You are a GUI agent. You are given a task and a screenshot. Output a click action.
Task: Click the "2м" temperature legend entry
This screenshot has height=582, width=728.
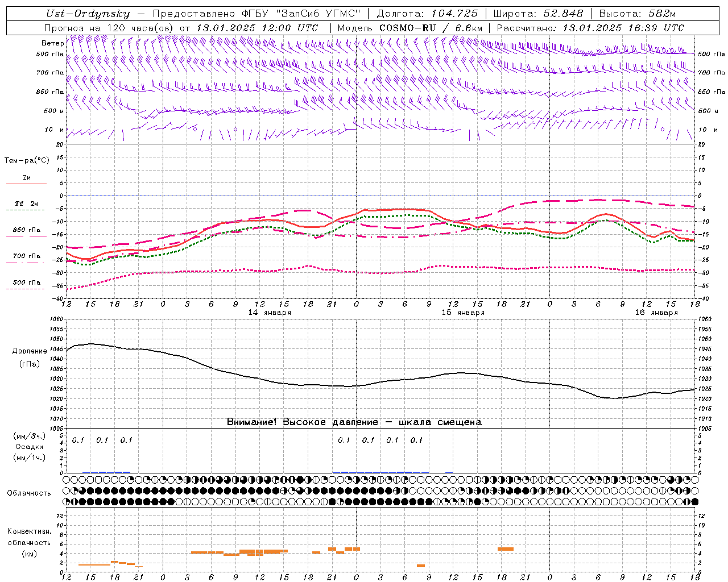[x=27, y=178]
